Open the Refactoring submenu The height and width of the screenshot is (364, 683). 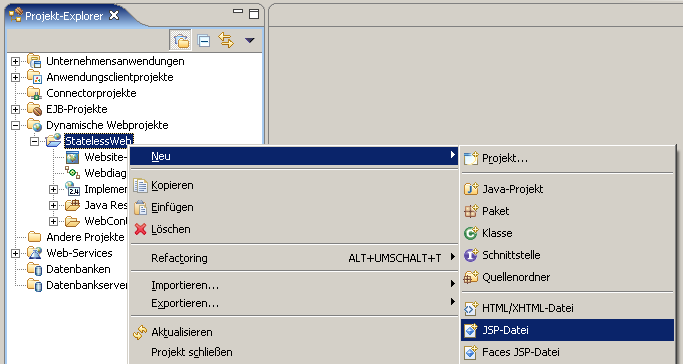pos(294,258)
